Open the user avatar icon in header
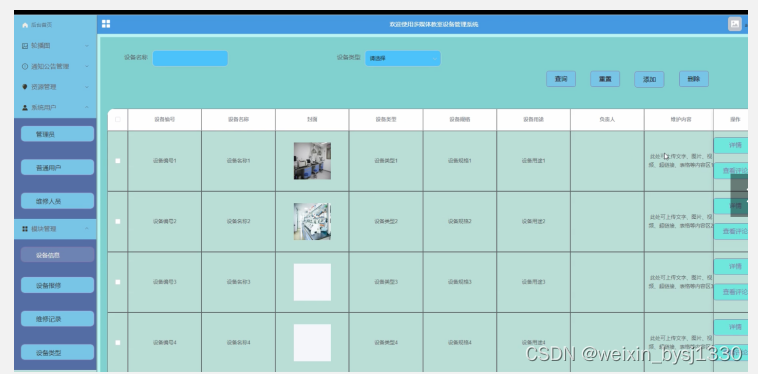Viewport: 758px width, 374px height. 734,24
